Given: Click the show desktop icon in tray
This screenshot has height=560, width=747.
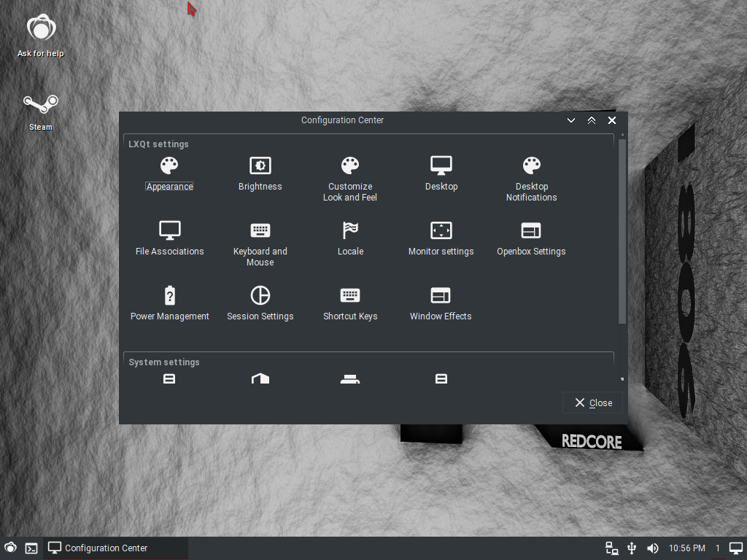Looking at the screenshot, I should [736, 548].
